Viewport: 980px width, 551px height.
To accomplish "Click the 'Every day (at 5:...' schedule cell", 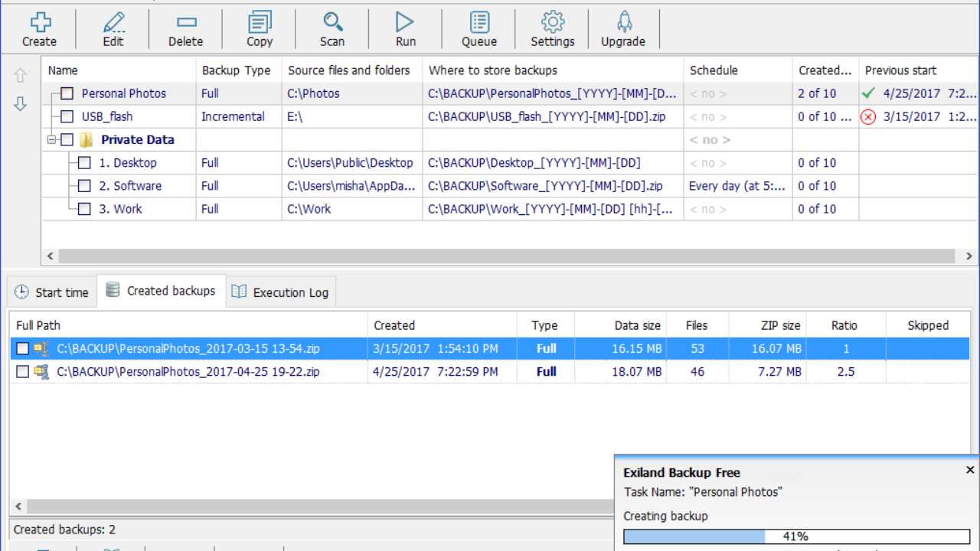I will tap(738, 185).
